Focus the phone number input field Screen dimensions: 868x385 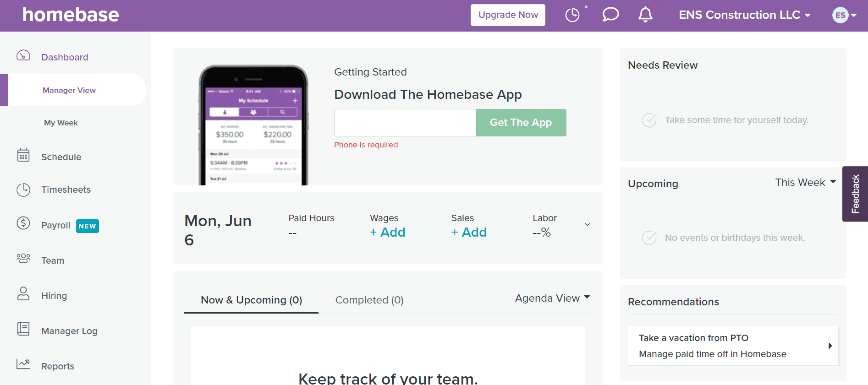point(405,123)
